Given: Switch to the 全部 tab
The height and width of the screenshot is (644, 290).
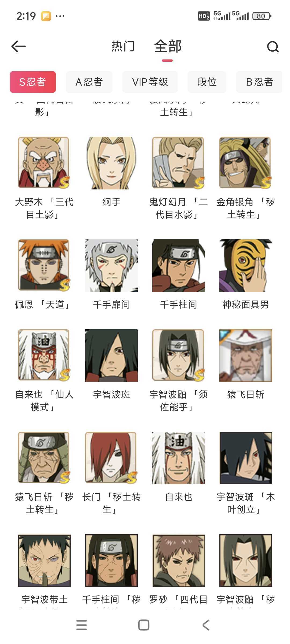Looking at the screenshot, I should click(x=168, y=46).
